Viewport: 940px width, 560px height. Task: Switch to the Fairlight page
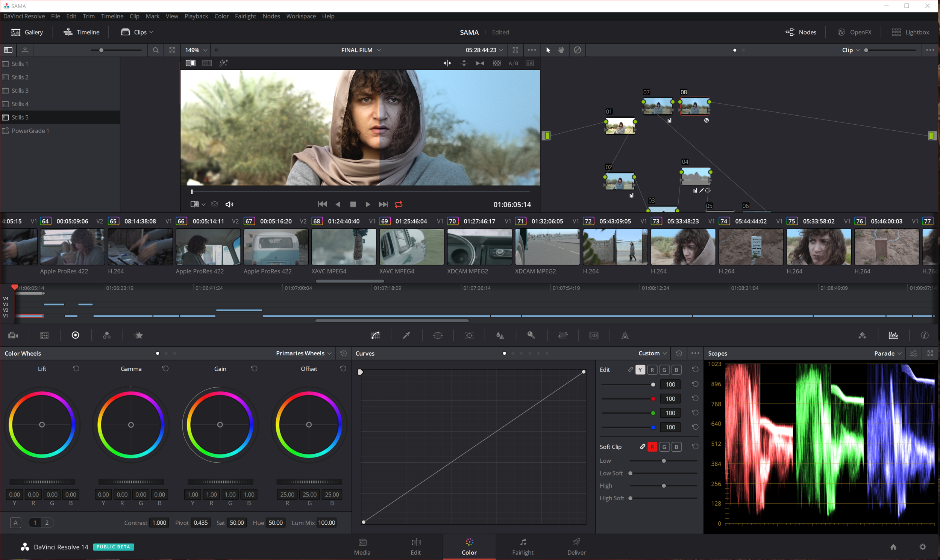pyautogui.click(x=523, y=547)
